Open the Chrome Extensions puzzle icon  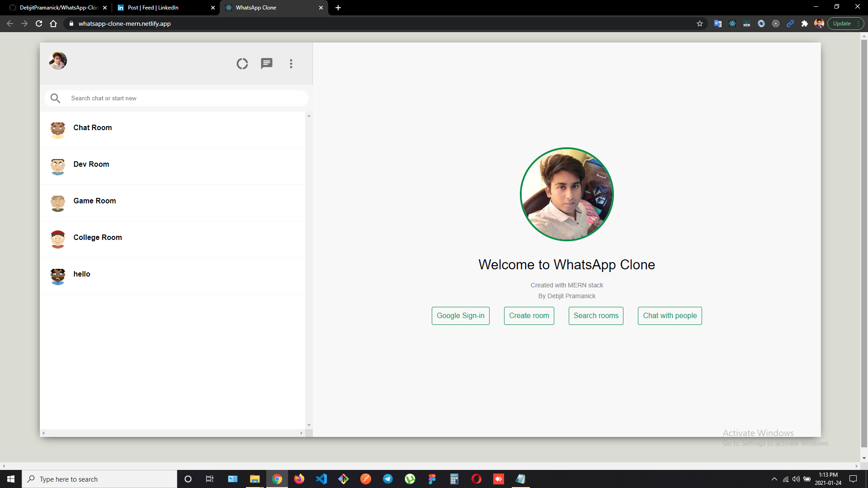pyautogui.click(x=804, y=23)
